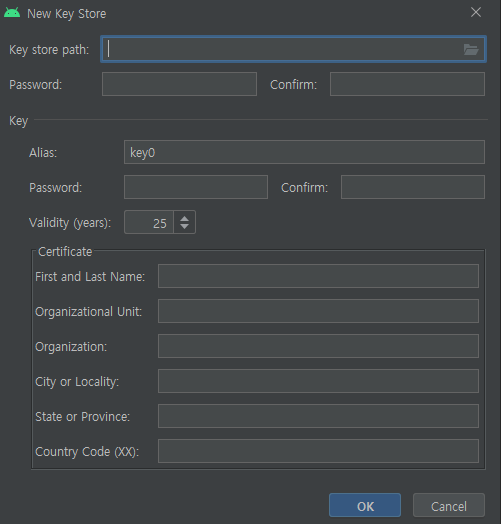Click the 'Certificate' group title

click(x=65, y=252)
